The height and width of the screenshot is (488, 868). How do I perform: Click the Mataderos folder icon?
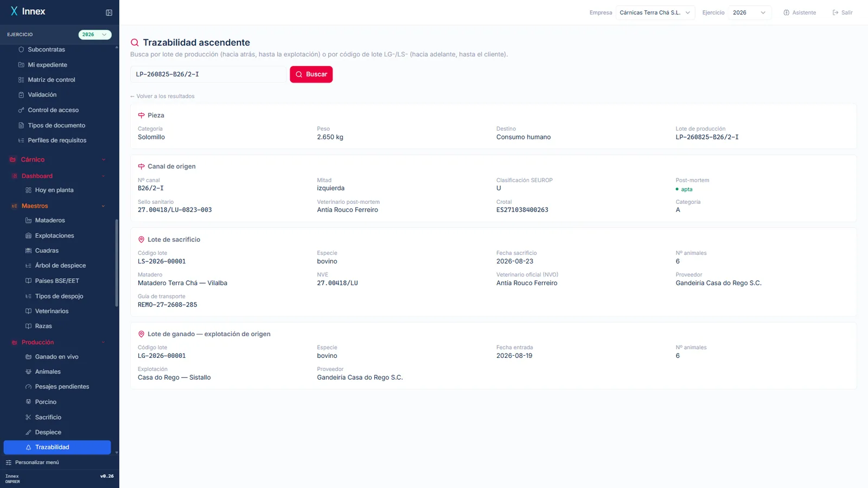pyautogui.click(x=28, y=220)
